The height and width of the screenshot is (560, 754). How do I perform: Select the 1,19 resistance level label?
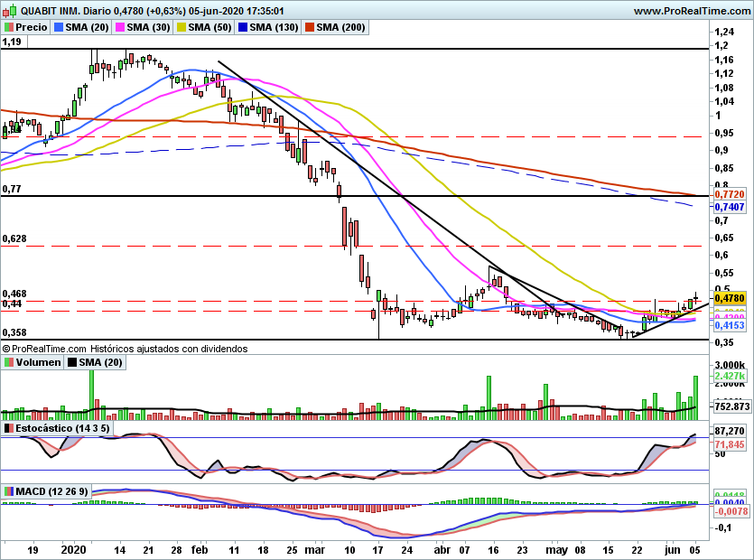(12, 42)
